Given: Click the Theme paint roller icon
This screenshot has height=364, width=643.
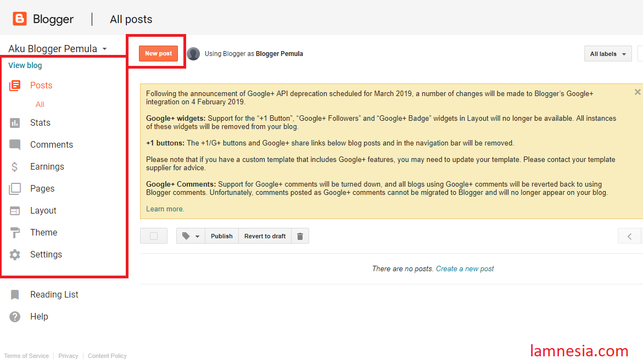Looking at the screenshot, I should coord(15,233).
